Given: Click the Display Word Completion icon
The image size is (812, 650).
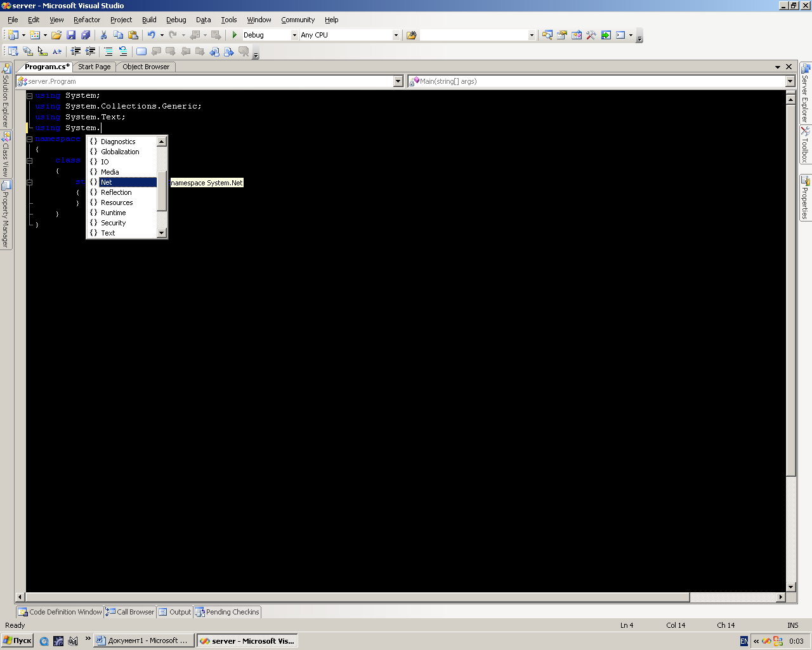Looking at the screenshot, I should point(57,51).
